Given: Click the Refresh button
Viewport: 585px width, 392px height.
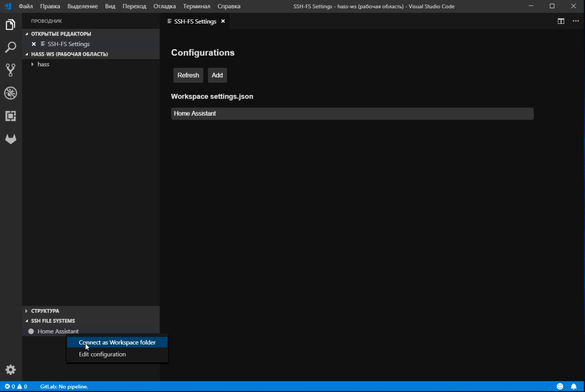Looking at the screenshot, I should click(x=188, y=75).
